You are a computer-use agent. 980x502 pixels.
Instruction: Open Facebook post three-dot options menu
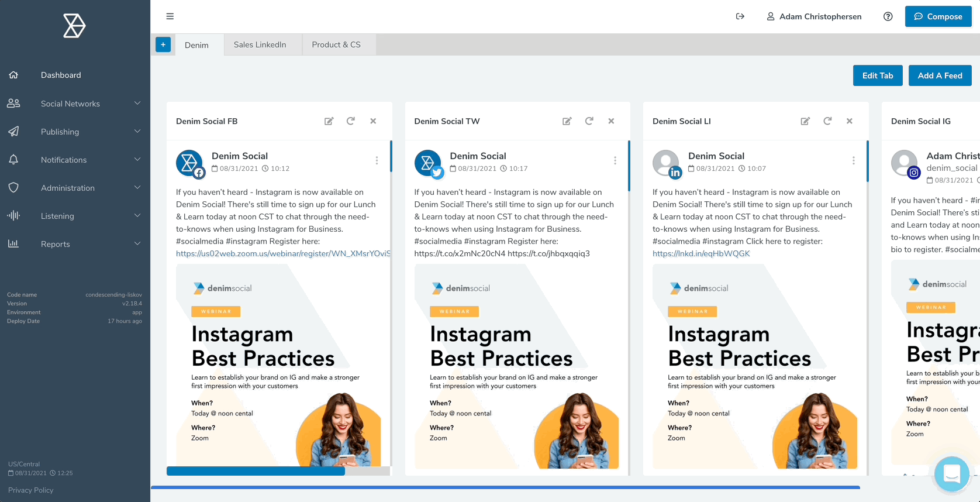377,160
